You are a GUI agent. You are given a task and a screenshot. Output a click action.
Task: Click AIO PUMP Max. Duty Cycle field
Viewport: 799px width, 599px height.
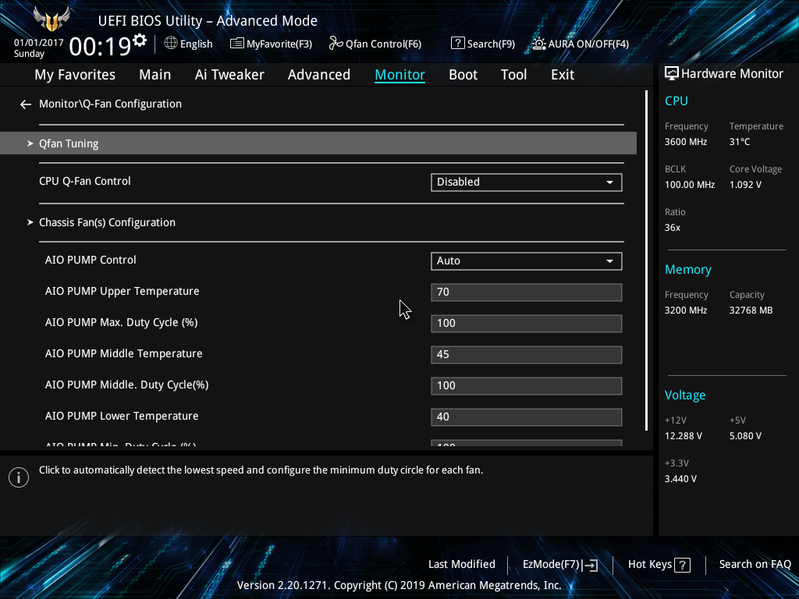coord(526,323)
